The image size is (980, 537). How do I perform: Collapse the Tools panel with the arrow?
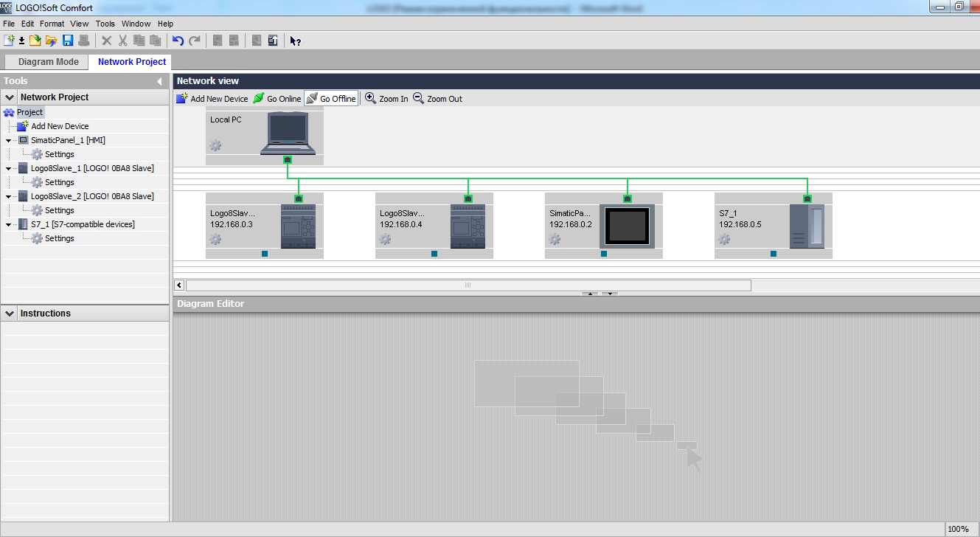159,81
